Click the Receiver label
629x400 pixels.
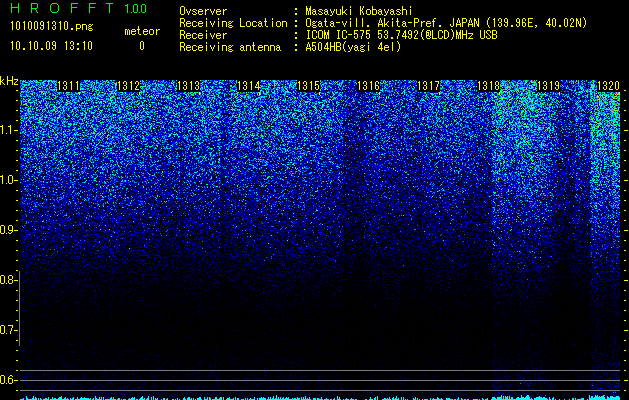pyautogui.click(x=203, y=35)
